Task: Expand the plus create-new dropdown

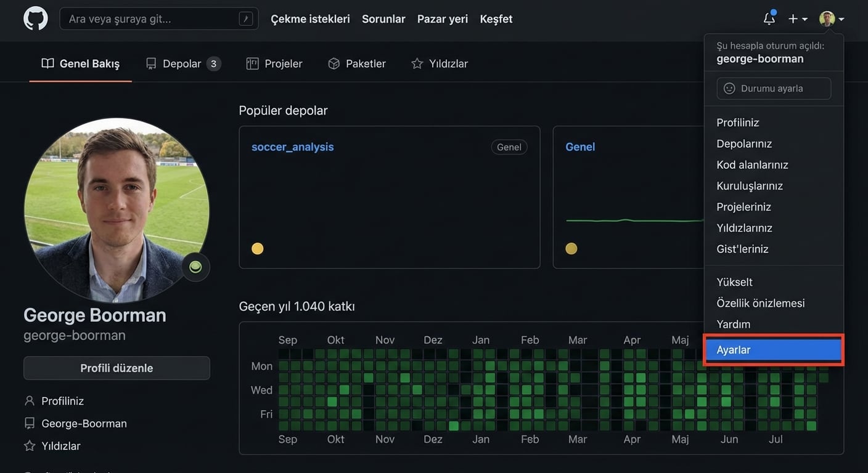Action: pos(797,19)
